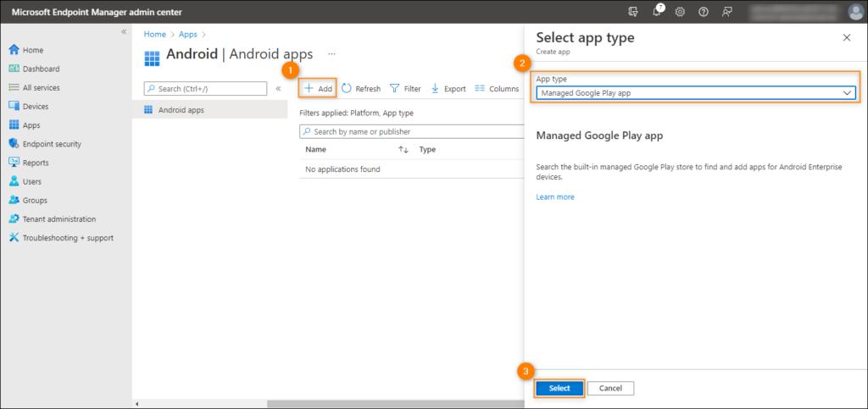
Task: Click the Home breadcrumb link
Action: click(155, 34)
